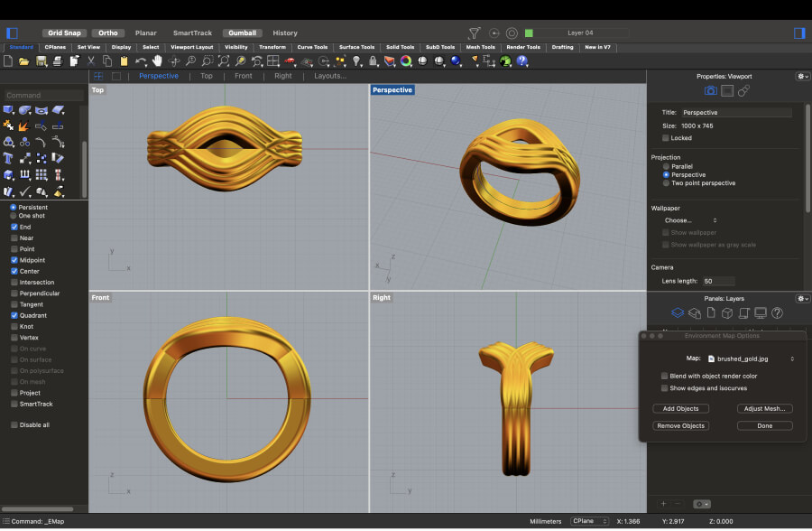Switch to the Curve Tools tab
This screenshot has height=531, width=812.
[312, 47]
